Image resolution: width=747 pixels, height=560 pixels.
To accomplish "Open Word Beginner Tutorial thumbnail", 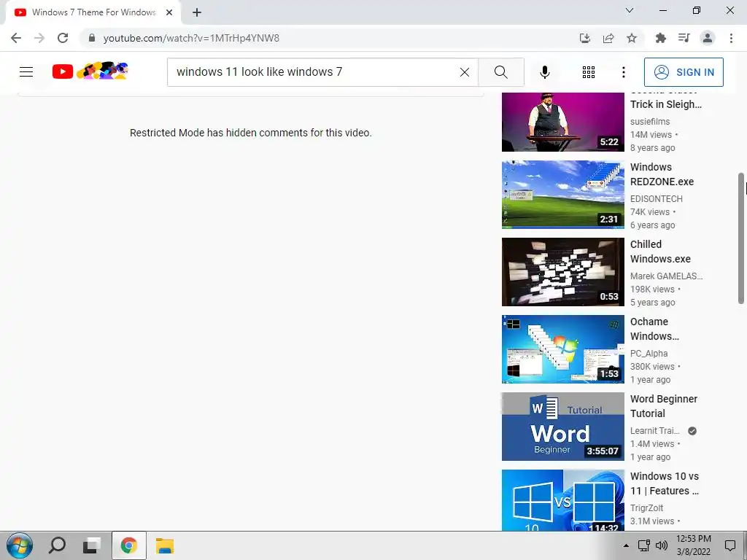I will point(562,426).
